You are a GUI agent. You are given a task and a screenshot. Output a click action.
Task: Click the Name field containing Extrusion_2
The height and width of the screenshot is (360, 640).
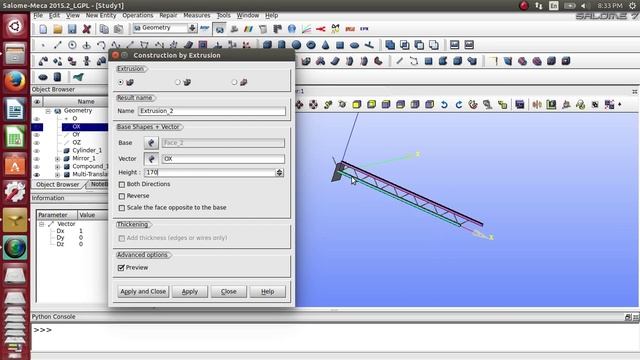point(212,111)
